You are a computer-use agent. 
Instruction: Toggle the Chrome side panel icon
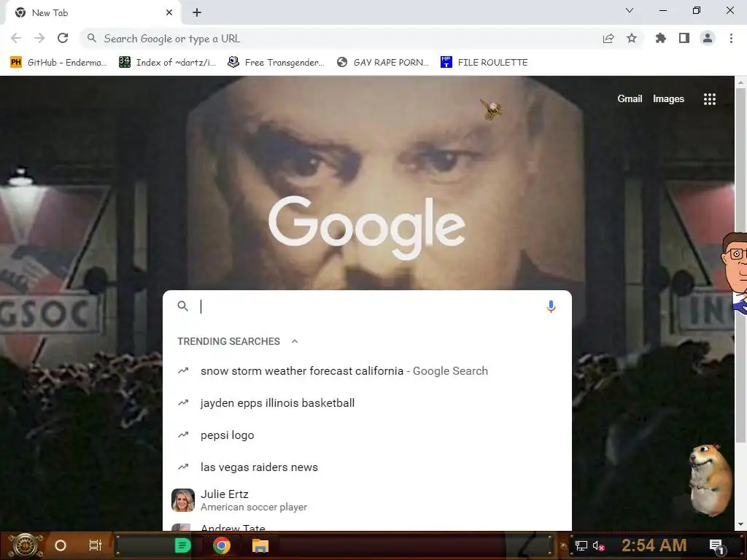click(x=684, y=38)
